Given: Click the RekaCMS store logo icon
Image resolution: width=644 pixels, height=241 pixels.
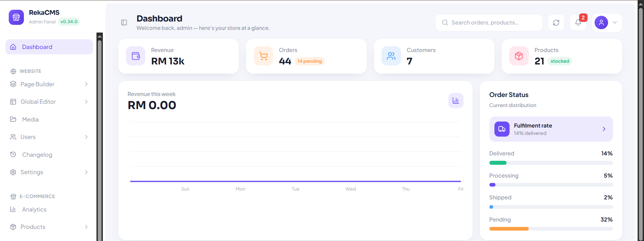Looking at the screenshot, I should click(x=16, y=17).
